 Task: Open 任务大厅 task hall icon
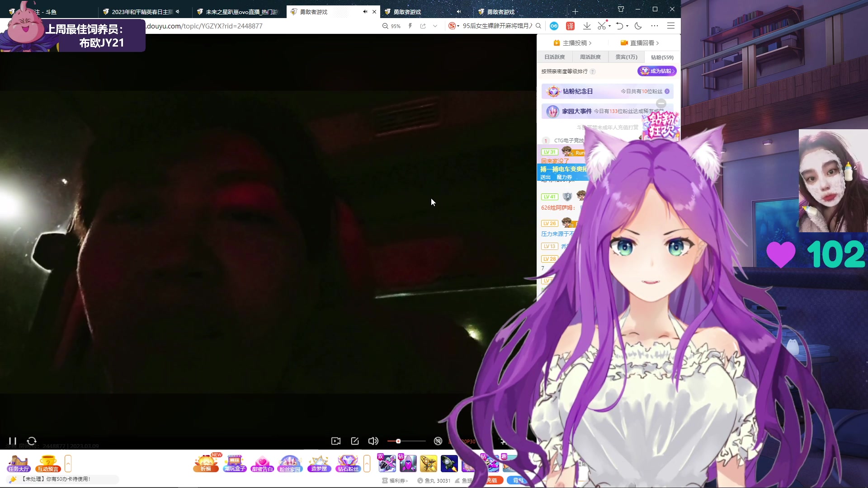click(x=19, y=464)
